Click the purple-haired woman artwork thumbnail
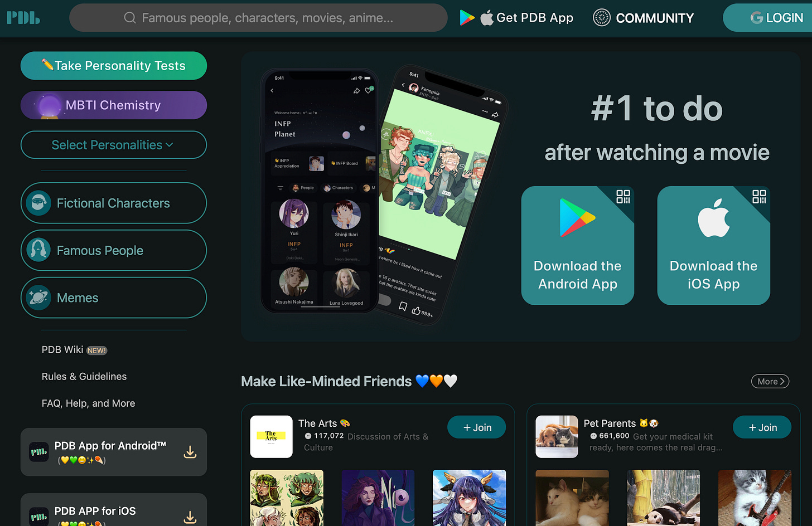 (x=378, y=498)
